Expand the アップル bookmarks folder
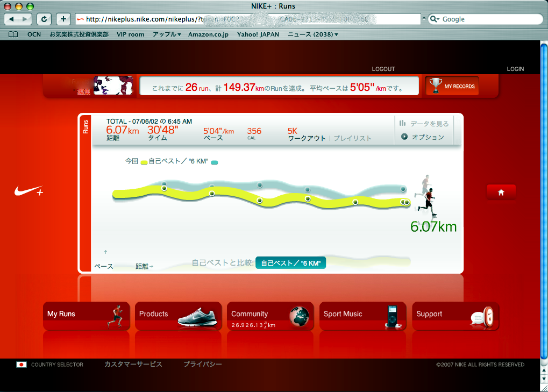Image resolution: width=548 pixels, height=392 pixels. click(x=167, y=34)
